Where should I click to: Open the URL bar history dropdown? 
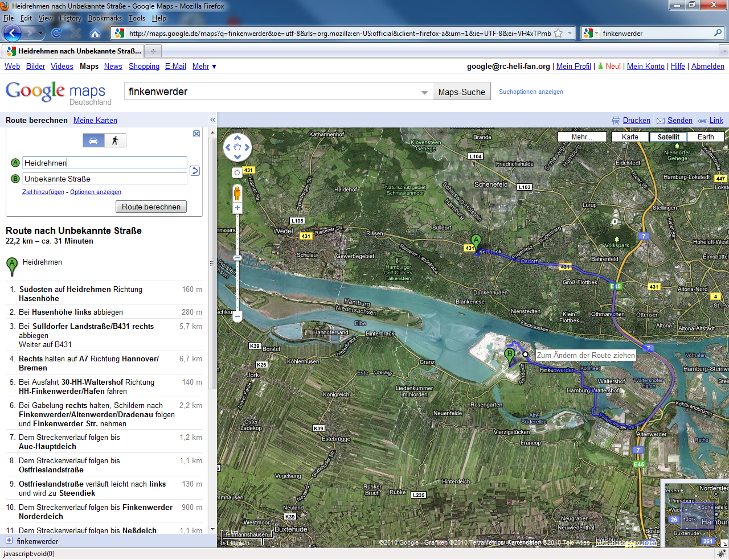point(570,33)
